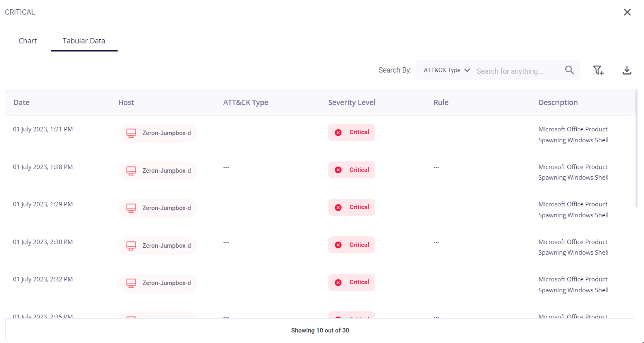The height and width of the screenshot is (343, 644).
Task: Download table data with the download icon
Action: tap(627, 70)
